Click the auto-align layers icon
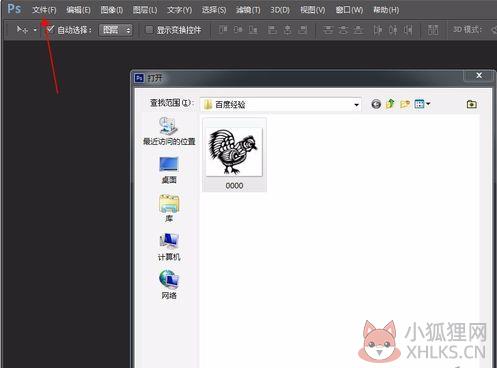 click(433, 30)
